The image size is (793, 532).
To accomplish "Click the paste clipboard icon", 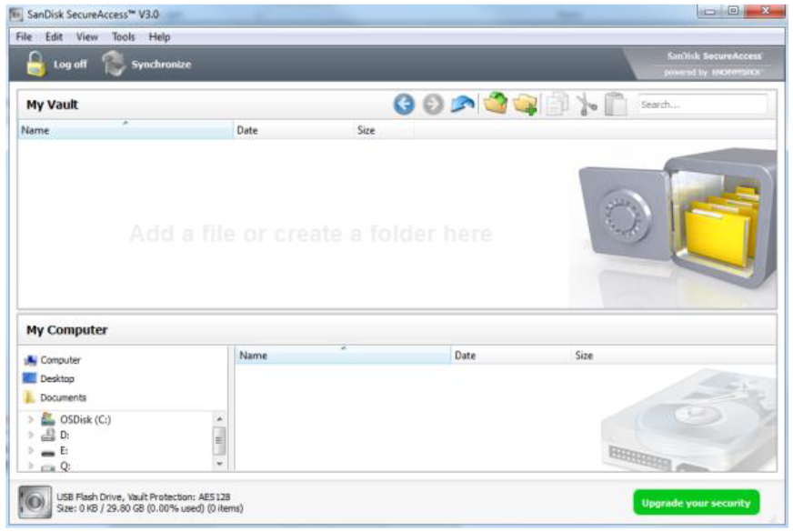I will 616,105.
